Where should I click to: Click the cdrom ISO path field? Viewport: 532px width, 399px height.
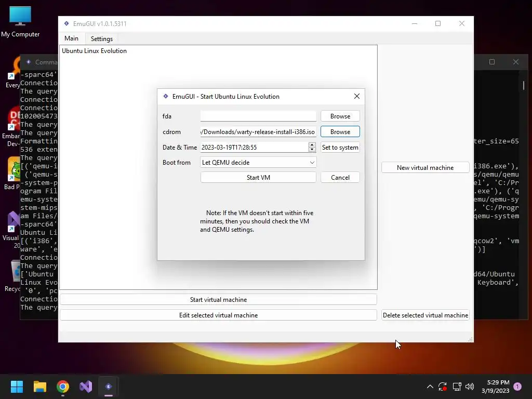pos(258,131)
